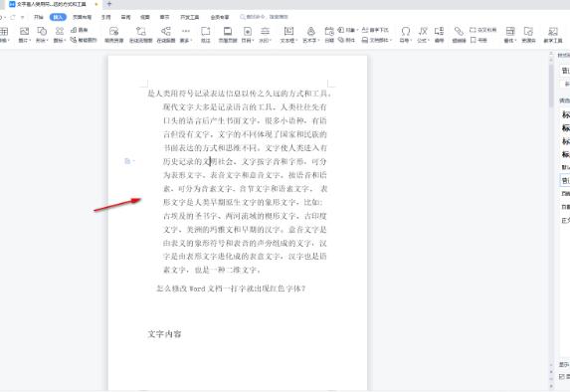Click the redo icon in quick access toolbar
Image resolution: width=570 pixels, height=392 pixels.
click(x=13, y=17)
